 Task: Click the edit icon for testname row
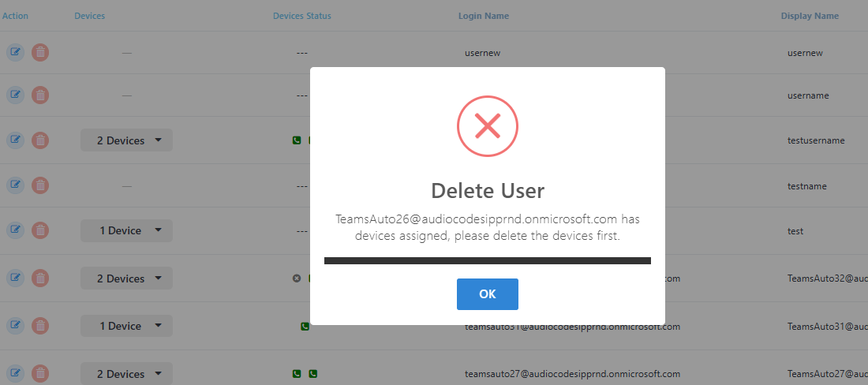pyautogui.click(x=15, y=185)
